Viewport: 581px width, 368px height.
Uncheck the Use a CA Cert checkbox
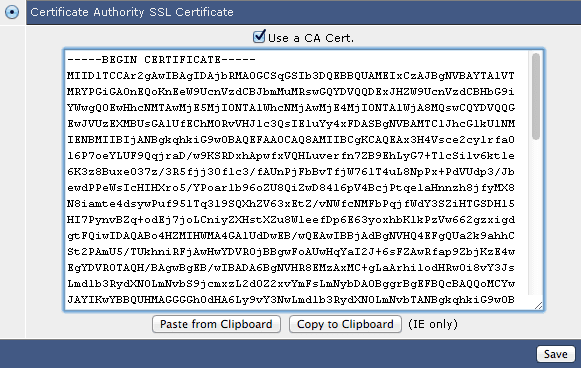click(x=259, y=37)
